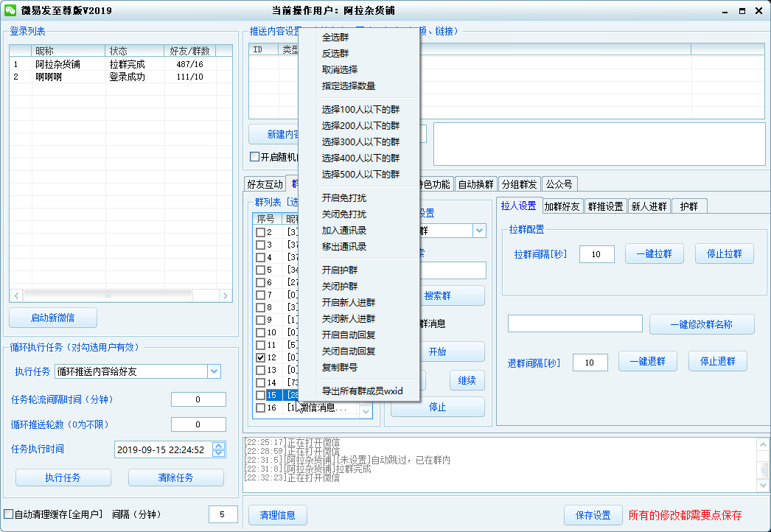Open the 群推设置 tab

click(606, 206)
